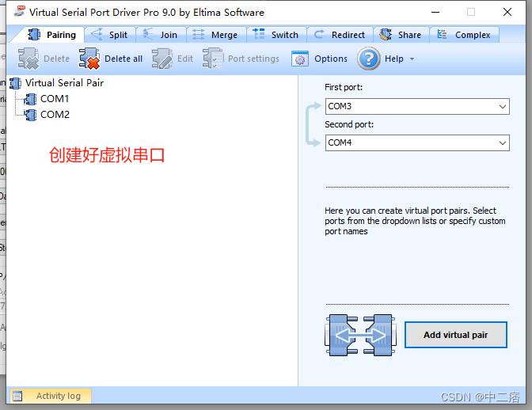Select the Virtual Serial Pair tree node
This screenshot has width=532, height=410.
(64, 83)
